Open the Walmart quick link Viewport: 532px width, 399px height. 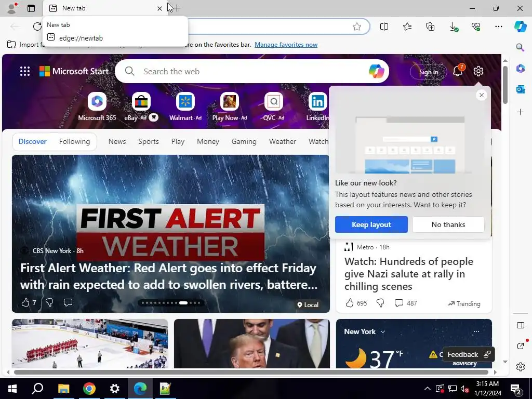pos(185,107)
